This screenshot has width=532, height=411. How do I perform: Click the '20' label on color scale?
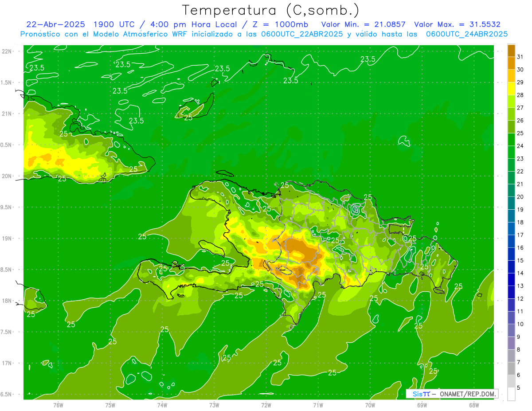pyautogui.click(x=520, y=197)
